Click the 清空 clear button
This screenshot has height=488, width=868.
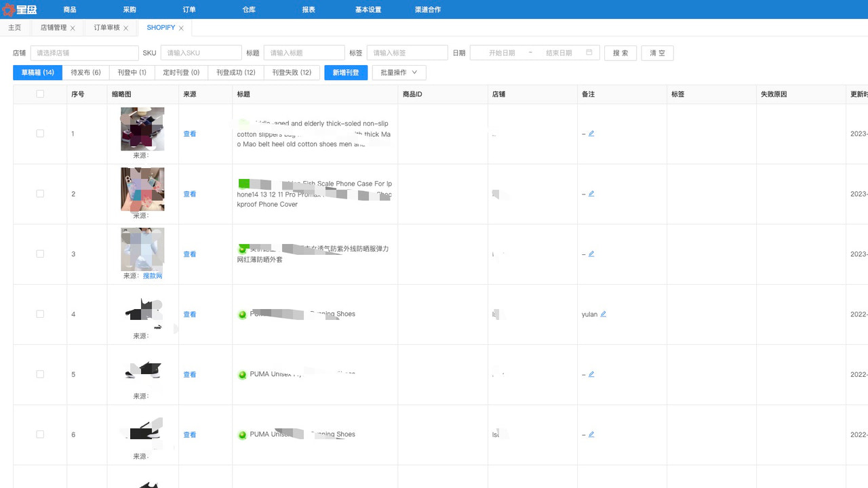[x=657, y=53]
